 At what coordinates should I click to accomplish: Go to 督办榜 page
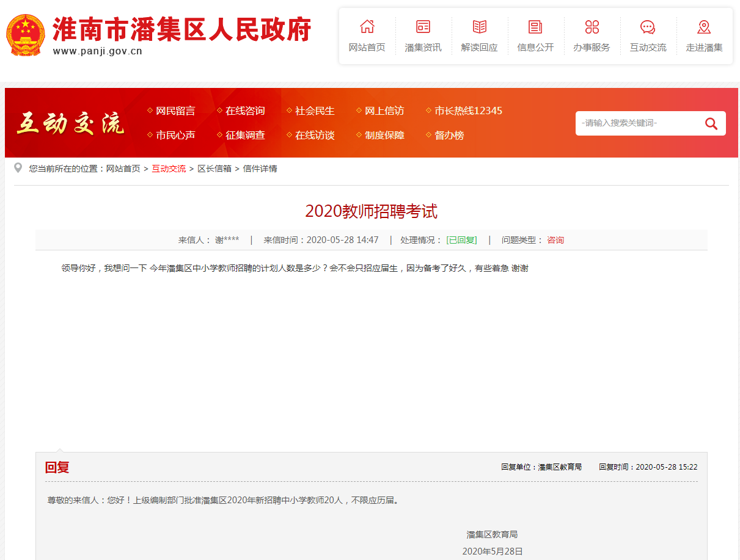[449, 136]
